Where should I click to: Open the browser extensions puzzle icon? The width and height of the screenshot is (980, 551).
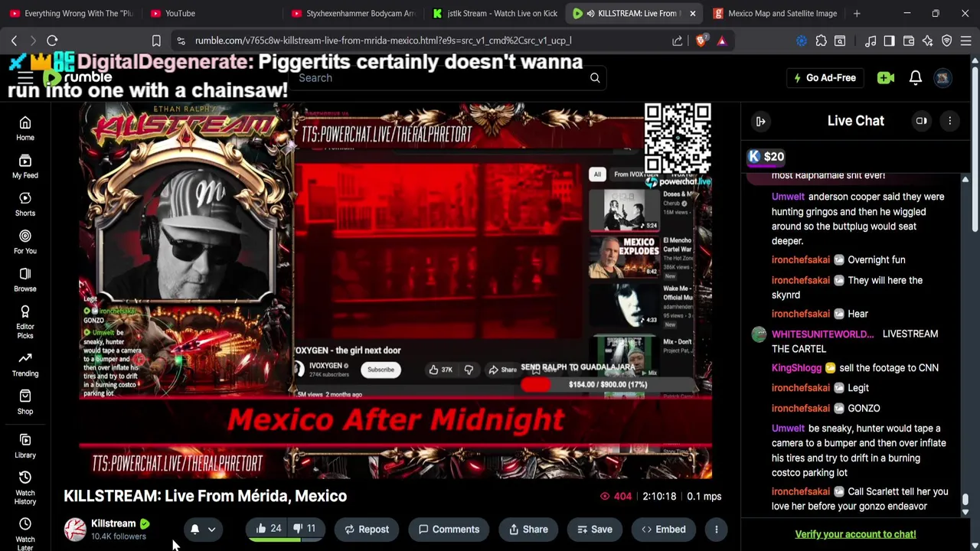point(821,41)
